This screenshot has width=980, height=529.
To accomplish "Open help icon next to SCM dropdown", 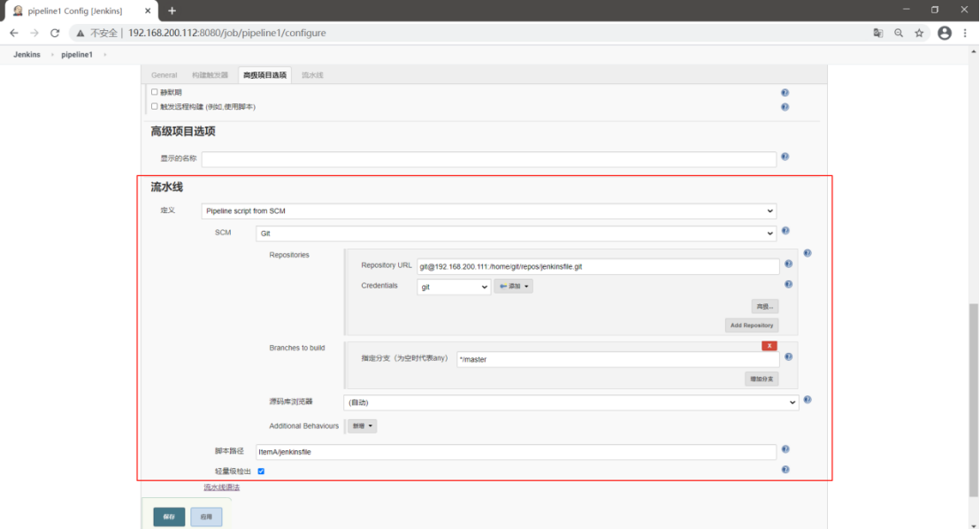I will (x=785, y=231).
